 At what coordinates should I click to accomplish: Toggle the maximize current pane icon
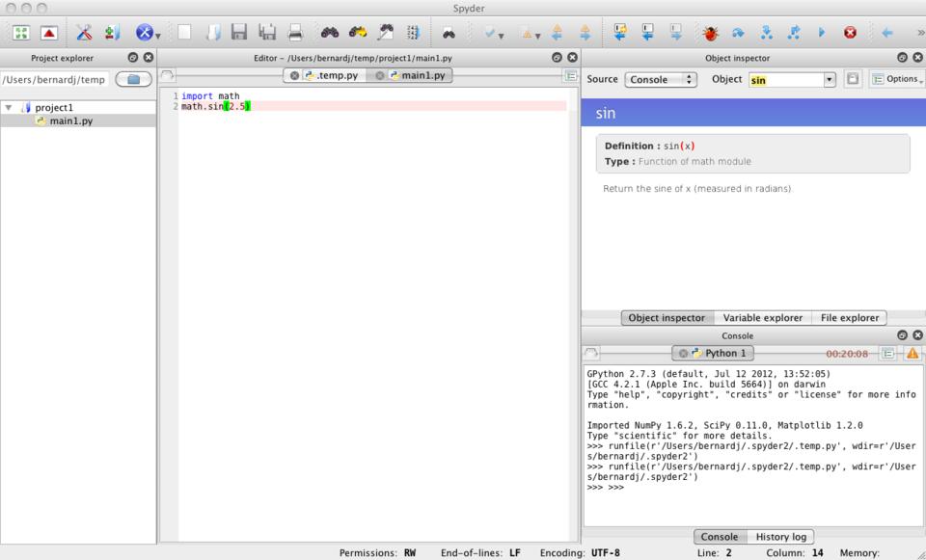point(18,32)
